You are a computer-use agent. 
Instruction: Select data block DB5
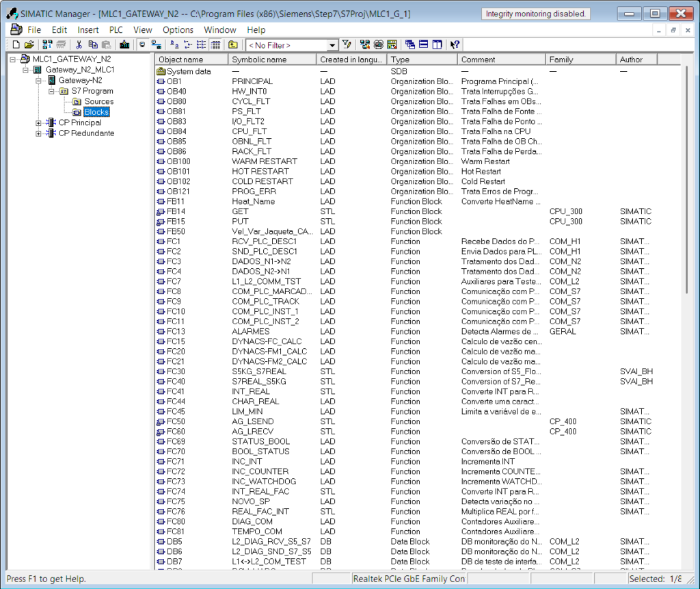(x=174, y=542)
